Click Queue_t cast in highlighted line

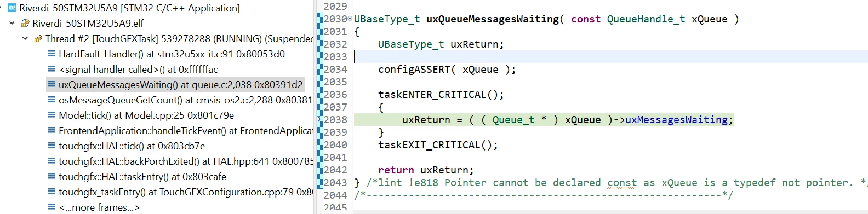click(513, 120)
